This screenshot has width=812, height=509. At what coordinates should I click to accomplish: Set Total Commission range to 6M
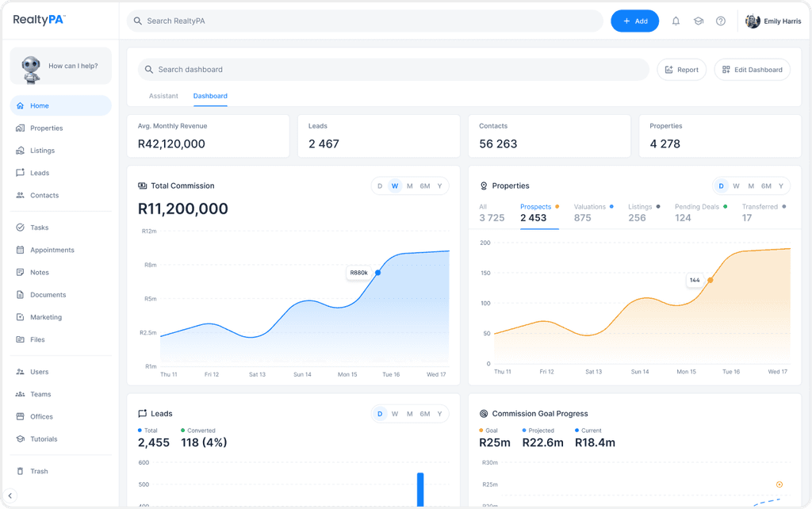point(425,186)
